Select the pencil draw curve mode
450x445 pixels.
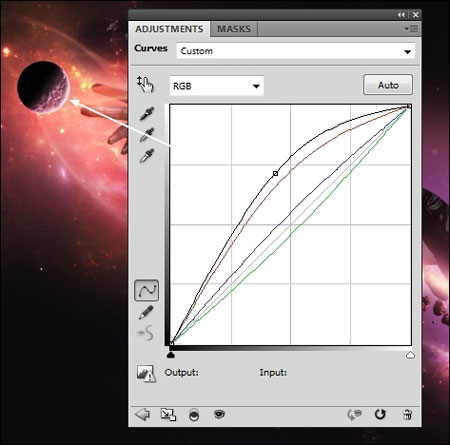point(146,312)
